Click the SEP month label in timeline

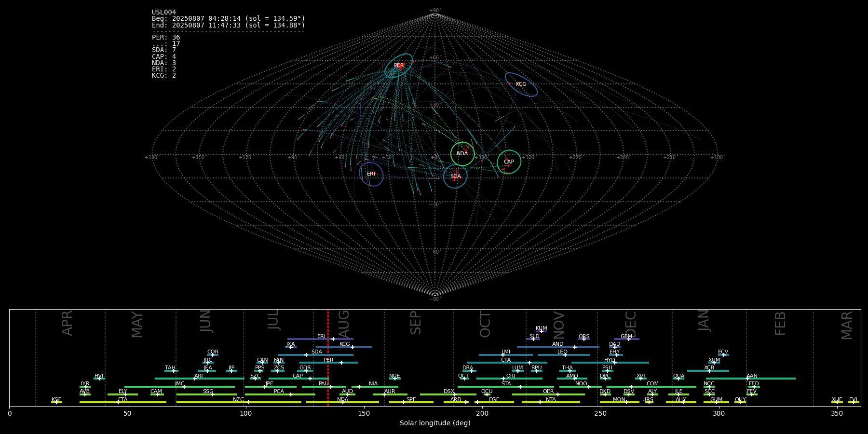click(416, 323)
